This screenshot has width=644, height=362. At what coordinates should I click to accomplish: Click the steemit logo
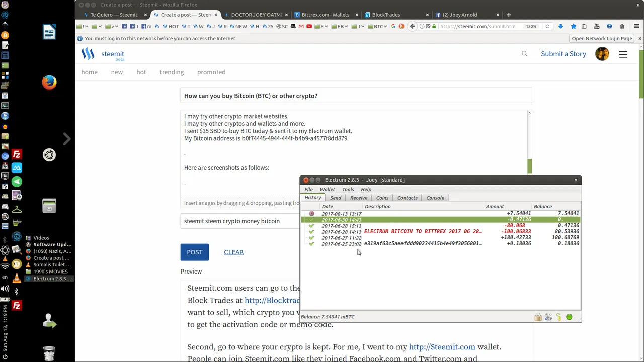click(x=103, y=54)
